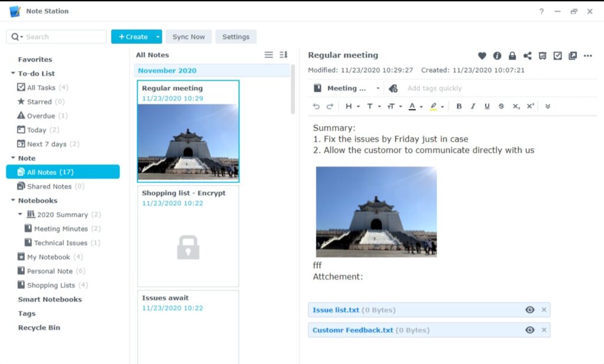Viewport: 604px width, 364px height.
Task: Preview Issue list.txt with eye icon
Action: pos(530,310)
